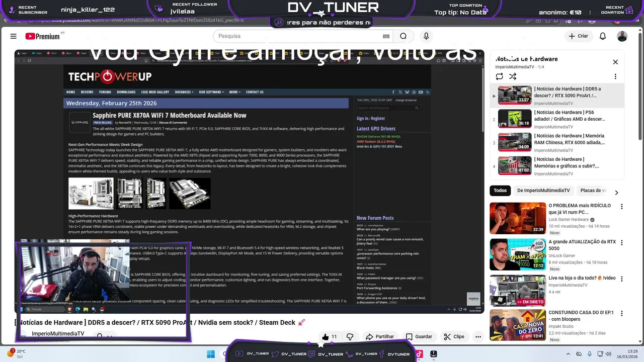This screenshot has width=644, height=362.
Task: Open the playlist three-dot options menu
Action: 615,76
